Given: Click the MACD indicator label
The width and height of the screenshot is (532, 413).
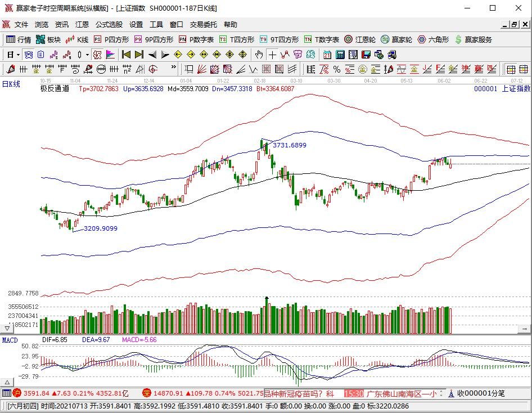Looking at the screenshot, I should 10,340.
